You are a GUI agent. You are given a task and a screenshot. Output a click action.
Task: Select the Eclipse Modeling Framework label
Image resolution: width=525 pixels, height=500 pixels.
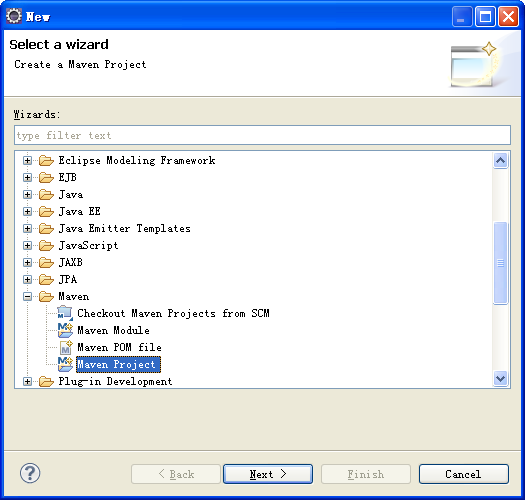click(x=137, y=161)
